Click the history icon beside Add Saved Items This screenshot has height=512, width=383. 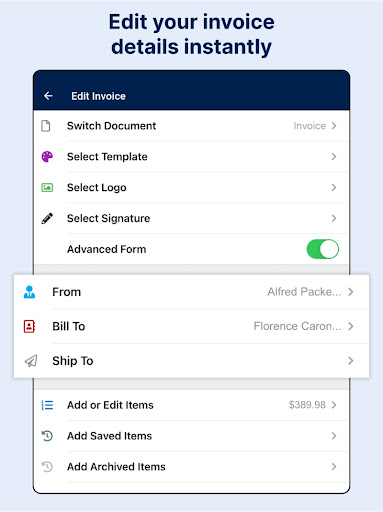47,436
